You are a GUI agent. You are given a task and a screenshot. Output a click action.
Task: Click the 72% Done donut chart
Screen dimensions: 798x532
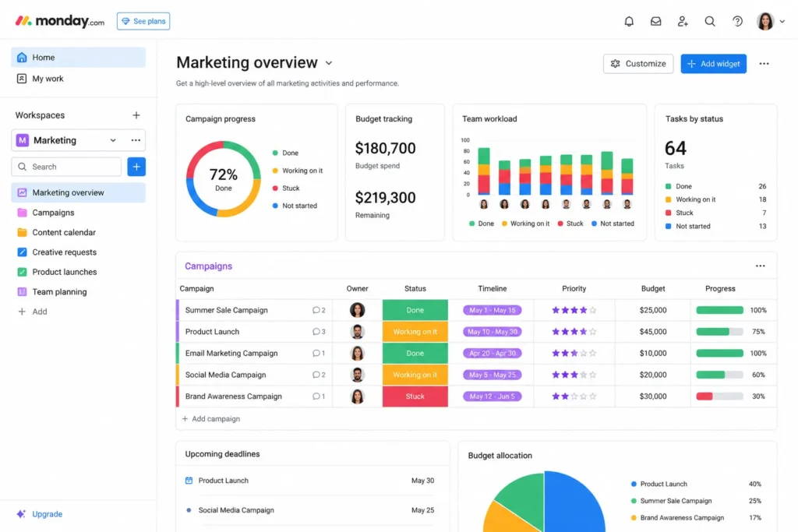coord(224,179)
